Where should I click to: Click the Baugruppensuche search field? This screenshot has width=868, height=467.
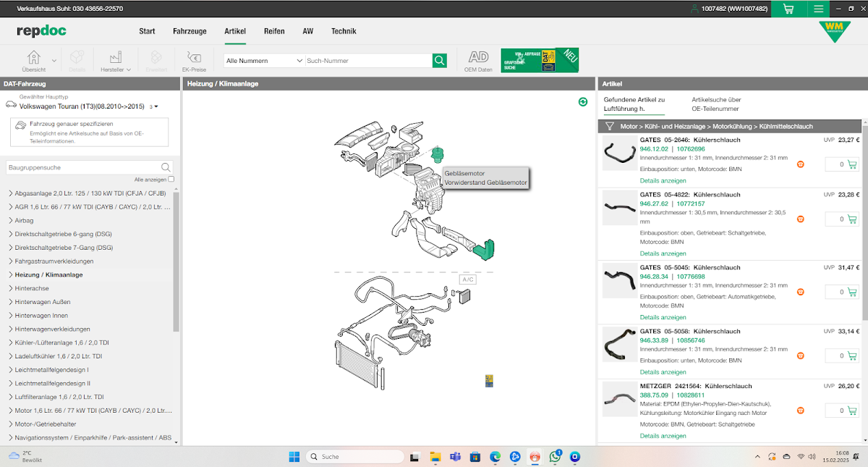(82, 167)
